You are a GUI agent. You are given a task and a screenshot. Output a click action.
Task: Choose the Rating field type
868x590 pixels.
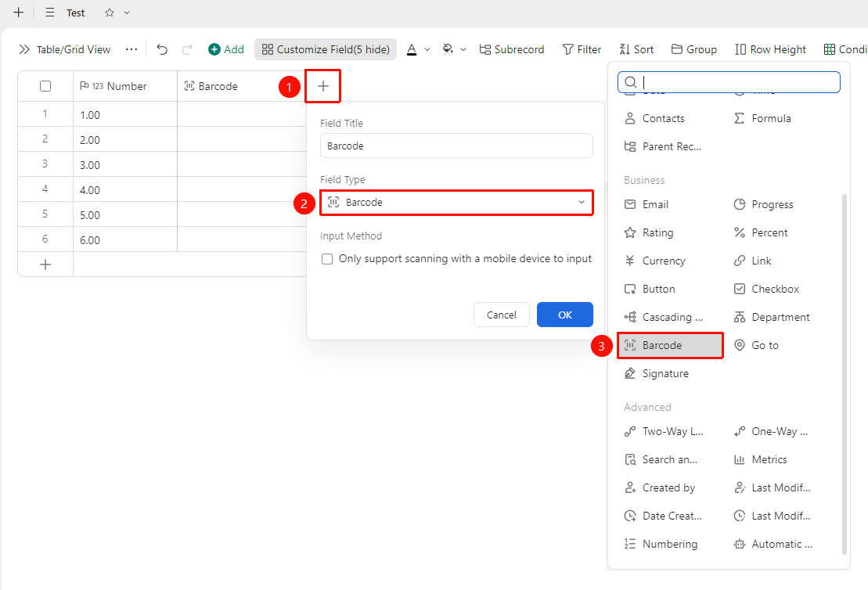tap(649, 233)
